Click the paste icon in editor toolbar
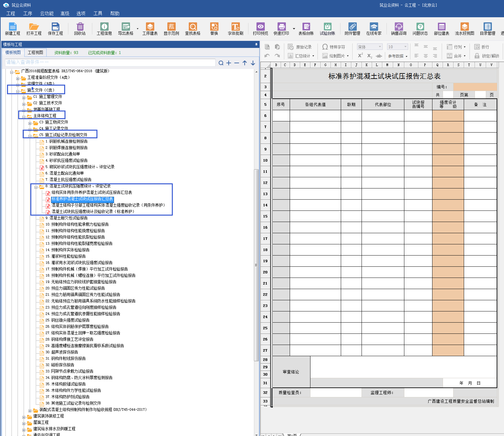 point(277,47)
